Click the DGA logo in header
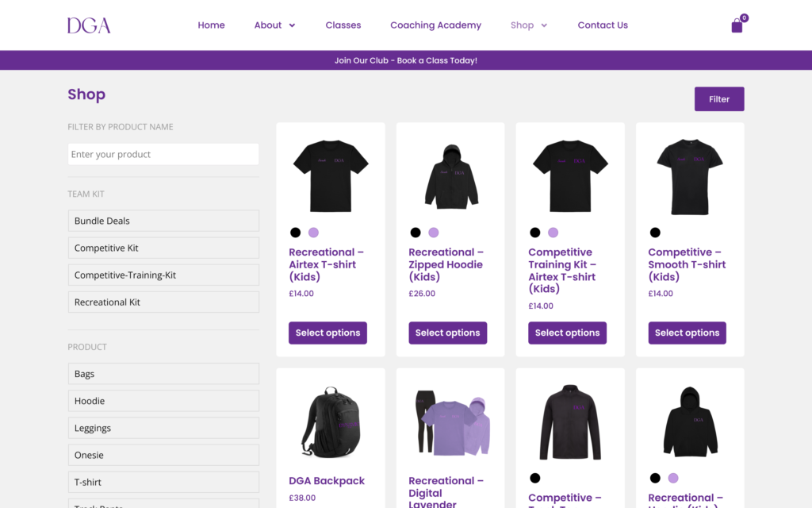Viewport: 812px width, 508px height. coord(89,25)
